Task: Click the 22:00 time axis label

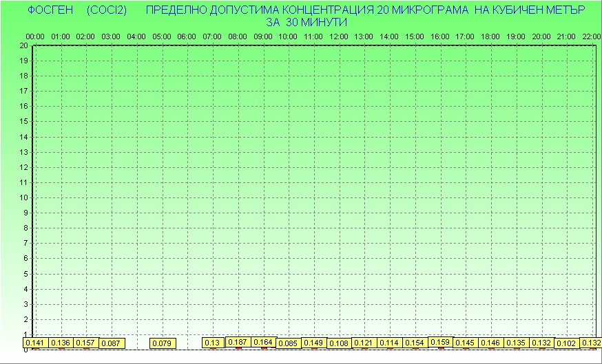Action: tap(591, 36)
